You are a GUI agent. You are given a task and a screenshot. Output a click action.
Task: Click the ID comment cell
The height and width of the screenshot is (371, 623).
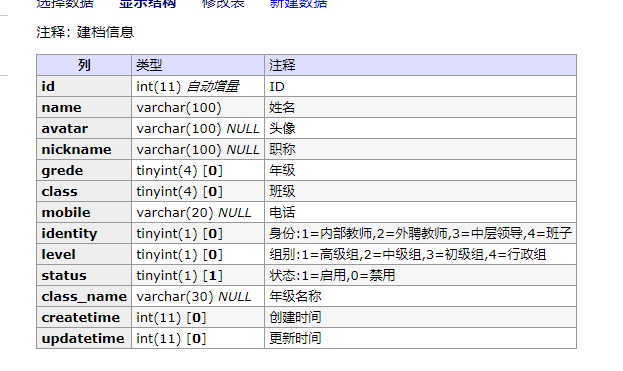tap(420, 86)
